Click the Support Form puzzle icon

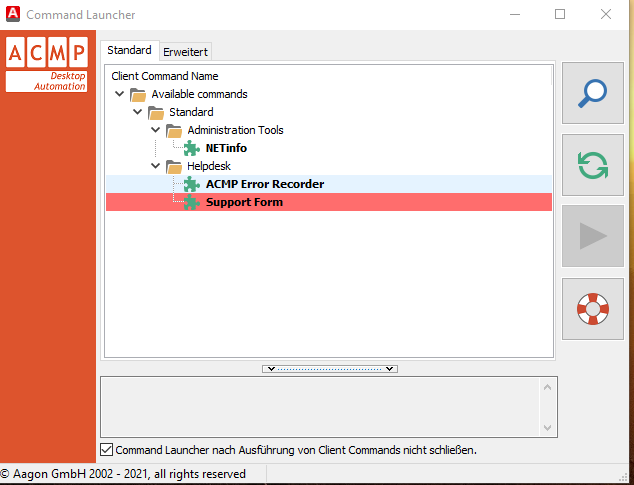[192, 202]
